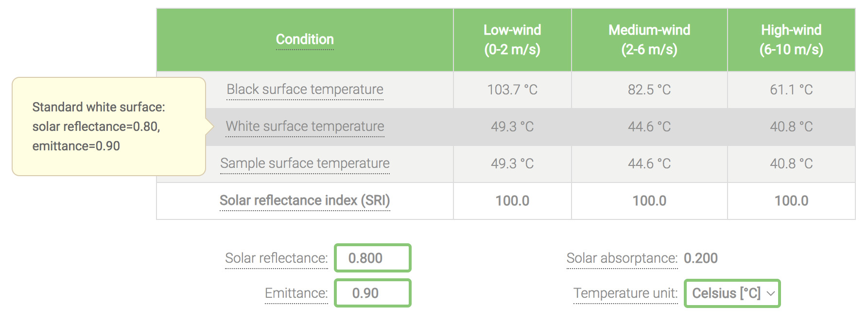This screenshot has width=868, height=326.
Task: Click the Condition column header
Action: [x=305, y=39]
